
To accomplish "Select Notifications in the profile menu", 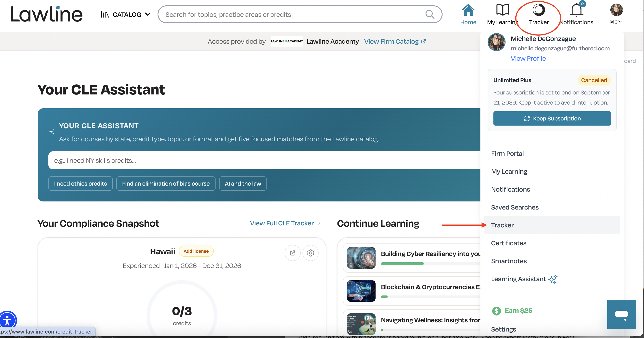I will (552, 189).
